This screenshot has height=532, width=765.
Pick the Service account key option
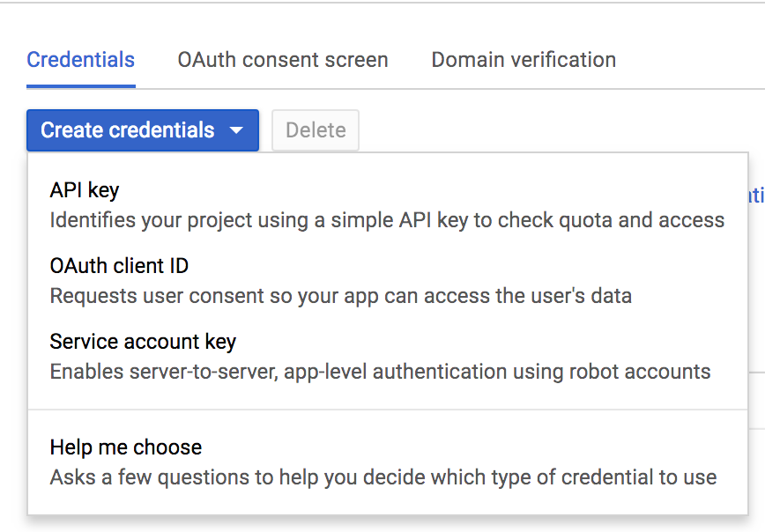point(143,342)
